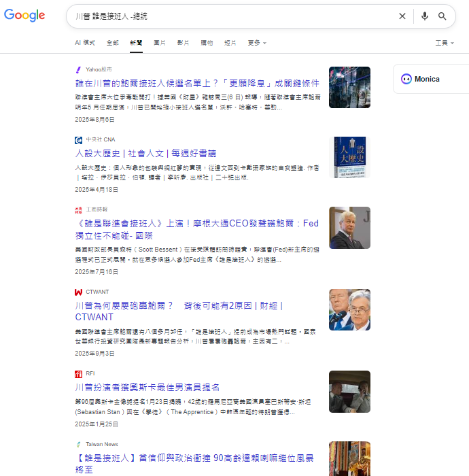The image size is (469, 476).
Task: Open the 誰是聯準會接班人 headline from 工商時報
Action: (x=196, y=223)
